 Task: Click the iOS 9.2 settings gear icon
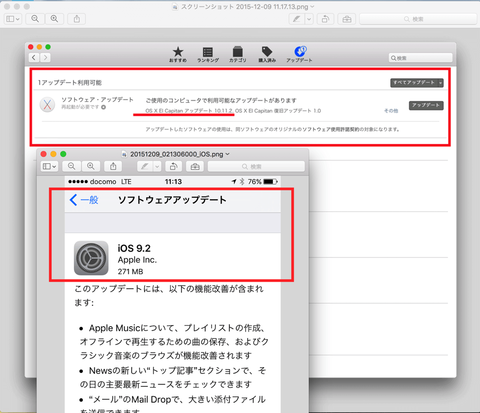[x=91, y=258]
